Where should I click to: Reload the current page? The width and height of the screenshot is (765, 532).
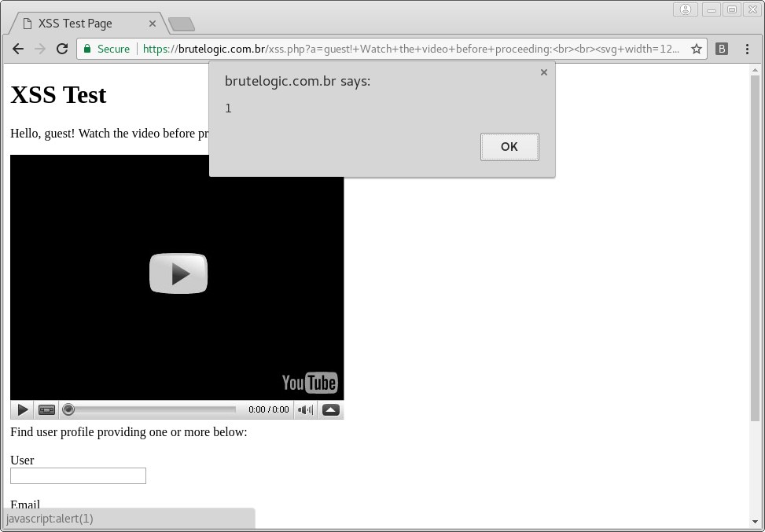click(62, 49)
